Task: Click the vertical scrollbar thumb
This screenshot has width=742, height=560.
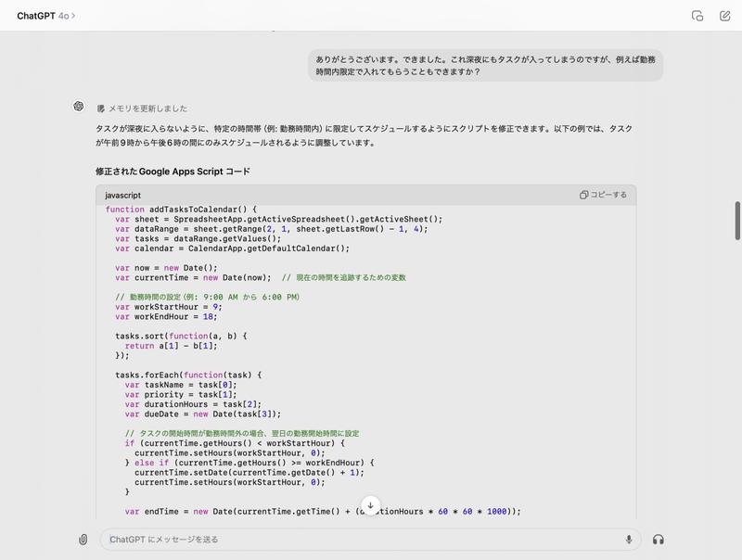Action: [x=736, y=221]
